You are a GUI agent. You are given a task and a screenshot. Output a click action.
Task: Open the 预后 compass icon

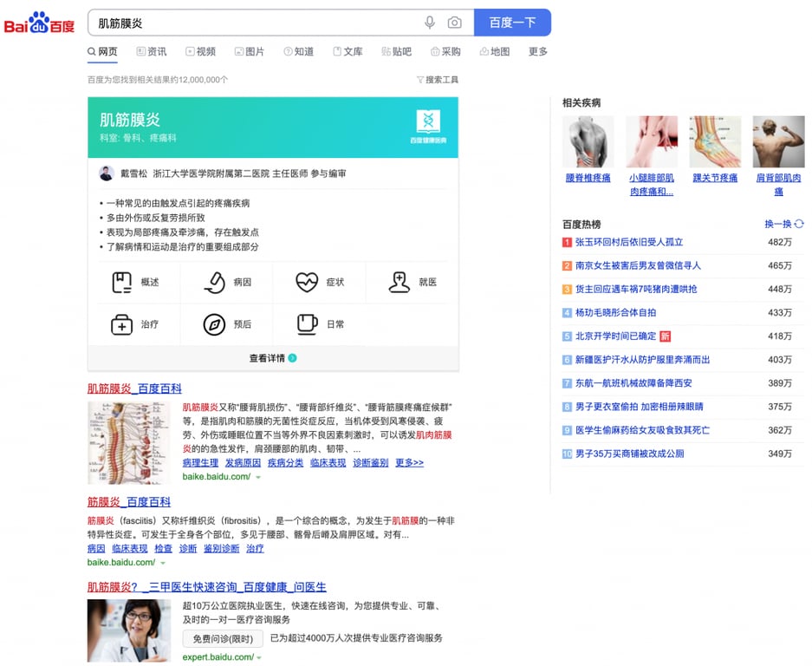214,324
